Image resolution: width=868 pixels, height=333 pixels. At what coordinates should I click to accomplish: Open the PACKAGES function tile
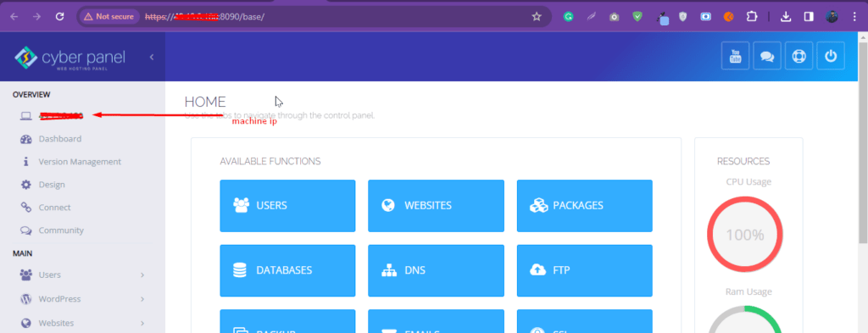coord(585,206)
